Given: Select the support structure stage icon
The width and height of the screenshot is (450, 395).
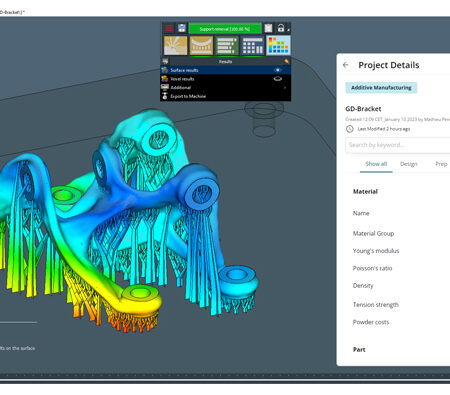Looking at the screenshot, I should coord(201,45).
